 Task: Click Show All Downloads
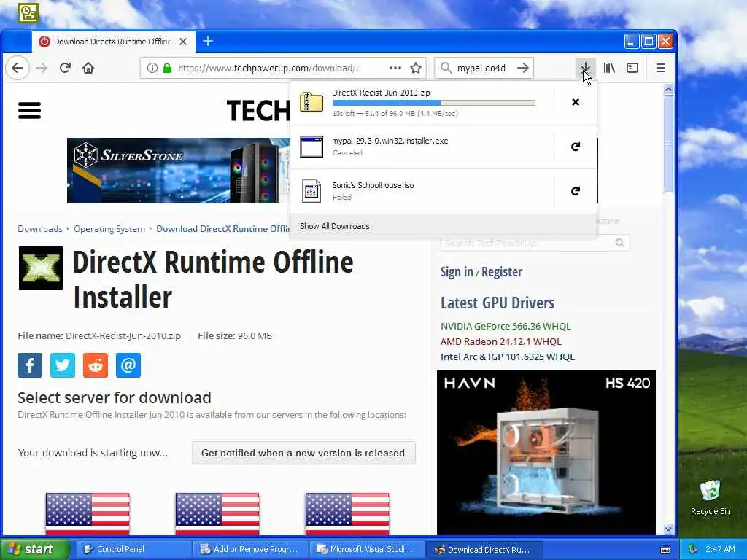tap(334, 226)
